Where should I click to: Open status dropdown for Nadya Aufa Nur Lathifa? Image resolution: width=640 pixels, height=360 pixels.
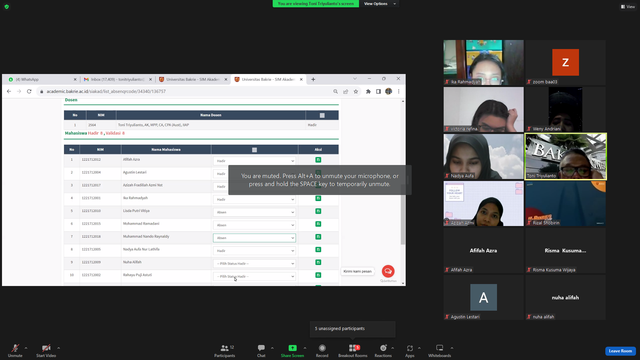[x=254, y=251]
